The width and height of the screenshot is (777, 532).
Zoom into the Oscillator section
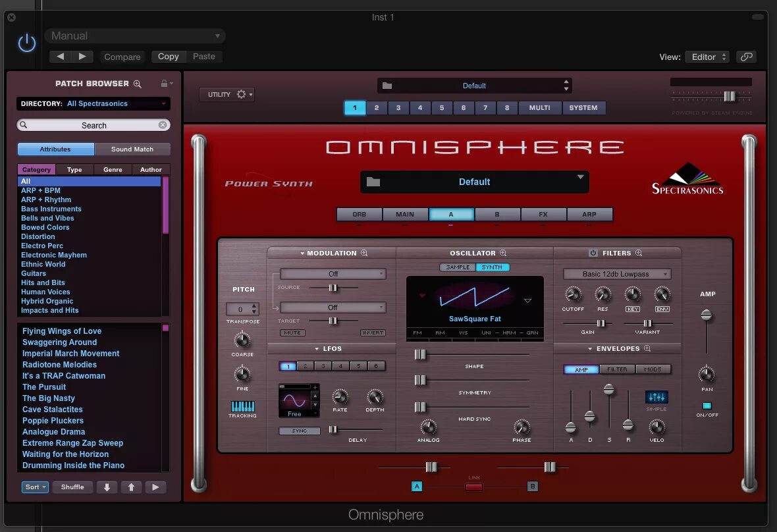coord(503,253)
